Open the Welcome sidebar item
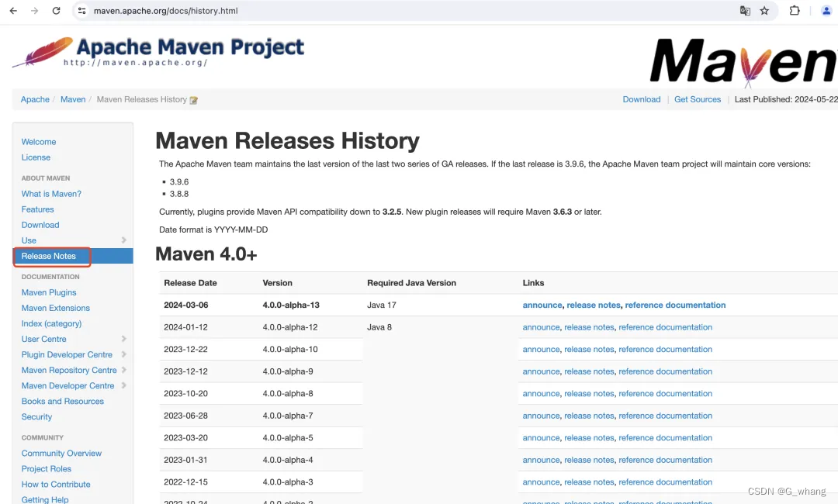 point(39,142)
